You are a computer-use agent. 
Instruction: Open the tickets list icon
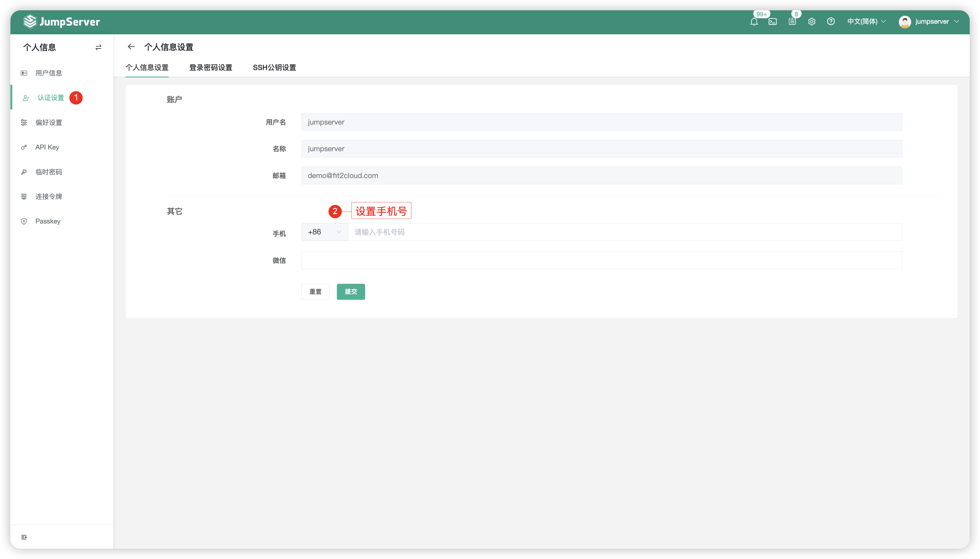792,21
